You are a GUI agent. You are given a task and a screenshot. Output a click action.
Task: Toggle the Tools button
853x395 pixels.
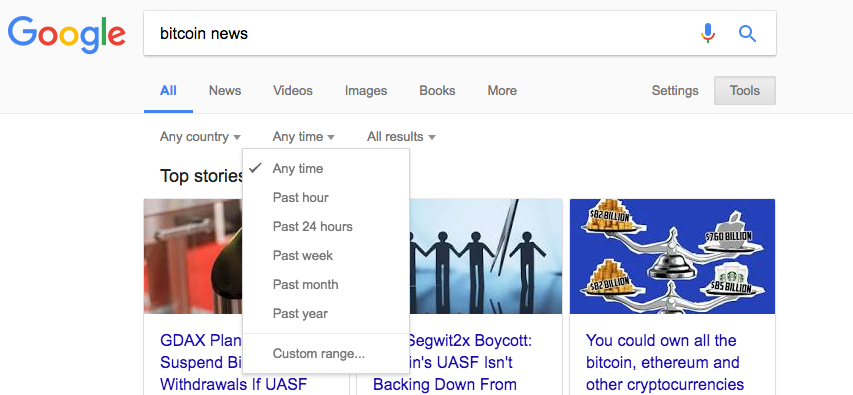coord(745,90)
